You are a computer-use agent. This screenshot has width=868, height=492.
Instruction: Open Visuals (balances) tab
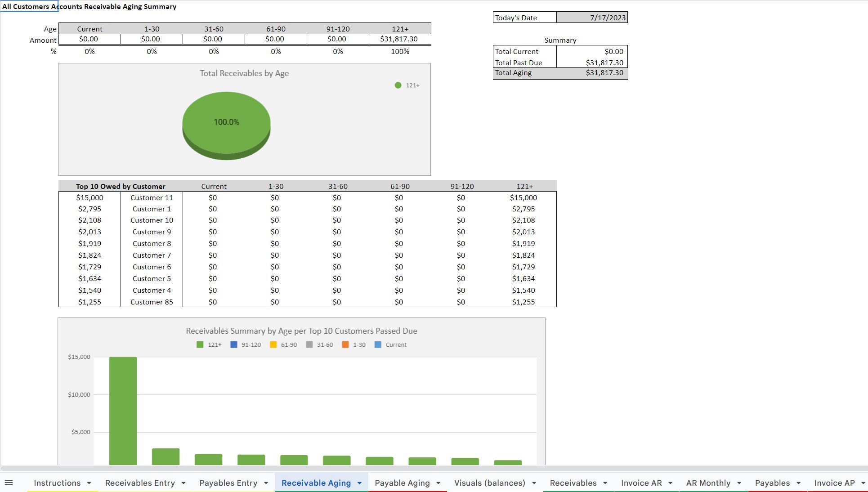pos(490,483)
